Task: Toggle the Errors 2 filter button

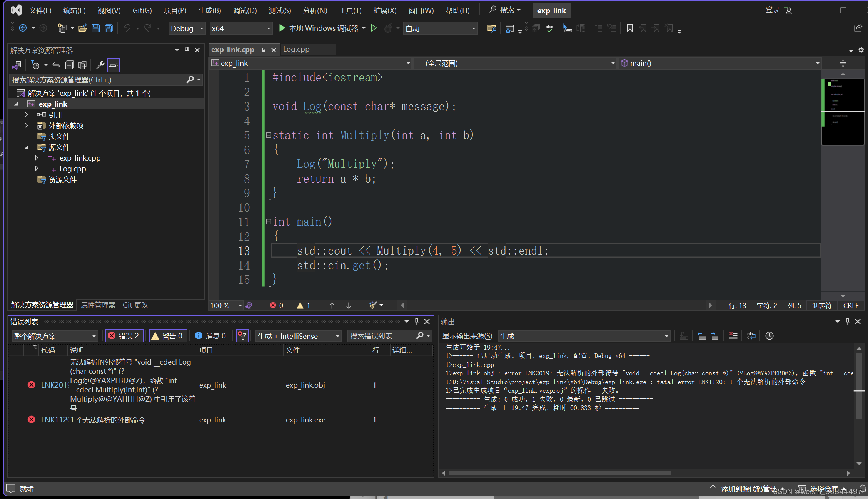Action: click(125, 336)
